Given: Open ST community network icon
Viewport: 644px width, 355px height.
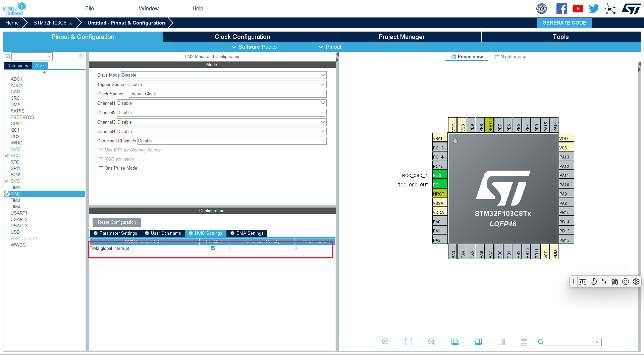Looking at the screenshot, I should click(x=610, y=9).
